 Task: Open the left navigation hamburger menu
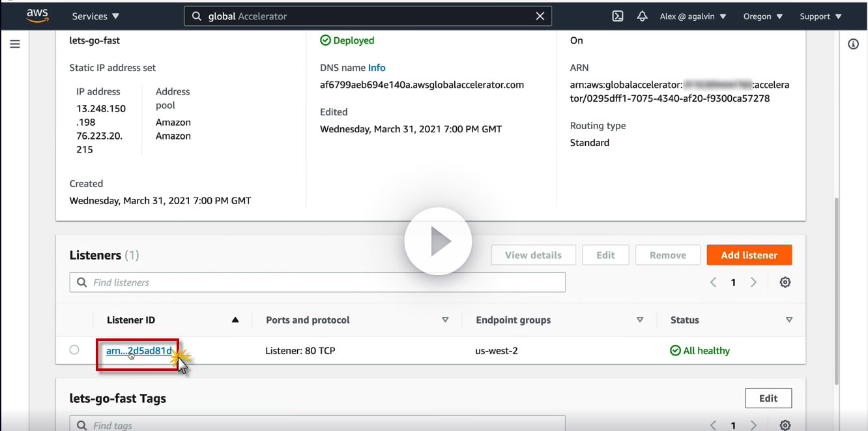(15, 44)
